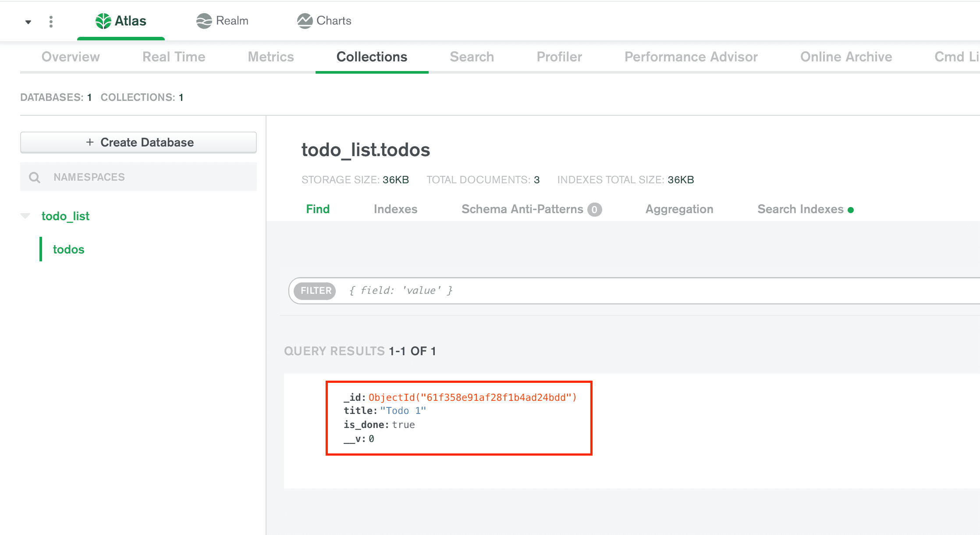Viewport: 980px width, 535px height.
Task: Click the Storage Size 36KB value
Action: [x=395, y=180]
